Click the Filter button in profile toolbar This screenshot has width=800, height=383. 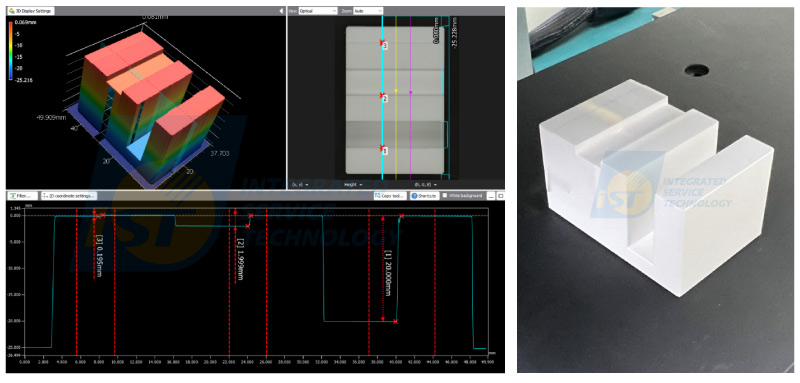pos(23,195)
